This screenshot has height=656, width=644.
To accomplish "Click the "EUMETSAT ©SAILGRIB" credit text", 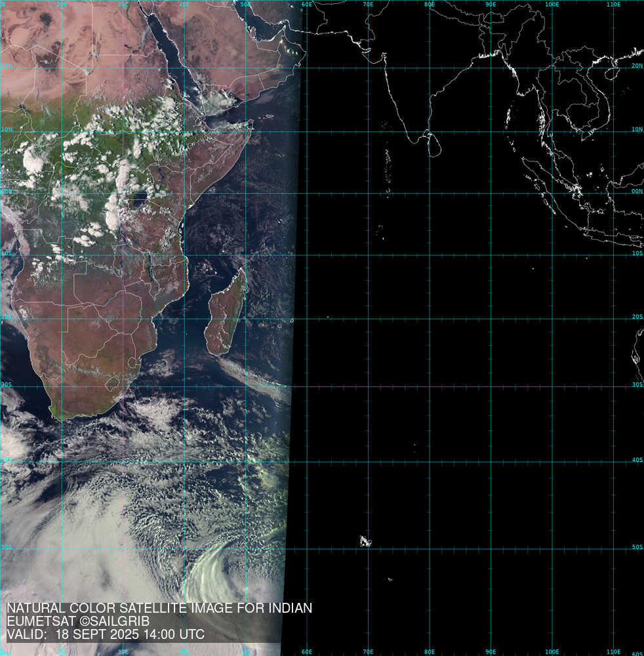I will point(78,621).
